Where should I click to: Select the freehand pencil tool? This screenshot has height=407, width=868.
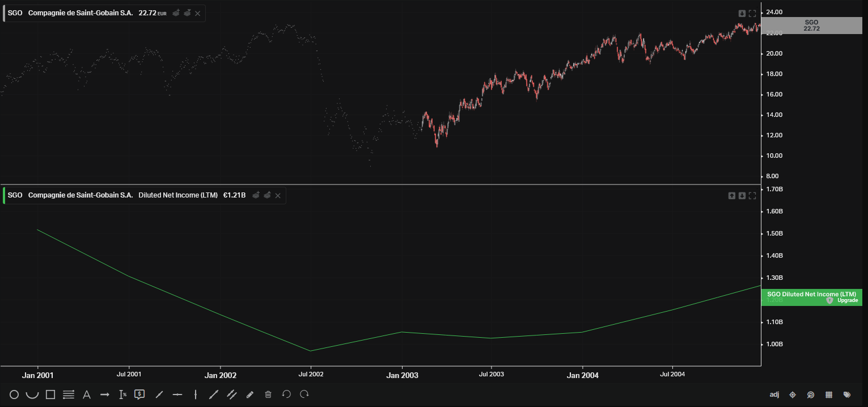point(250,395)
